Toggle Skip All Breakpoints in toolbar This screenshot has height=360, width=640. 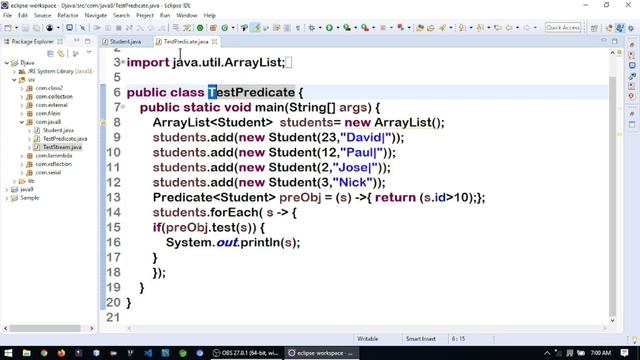[82, 28]
